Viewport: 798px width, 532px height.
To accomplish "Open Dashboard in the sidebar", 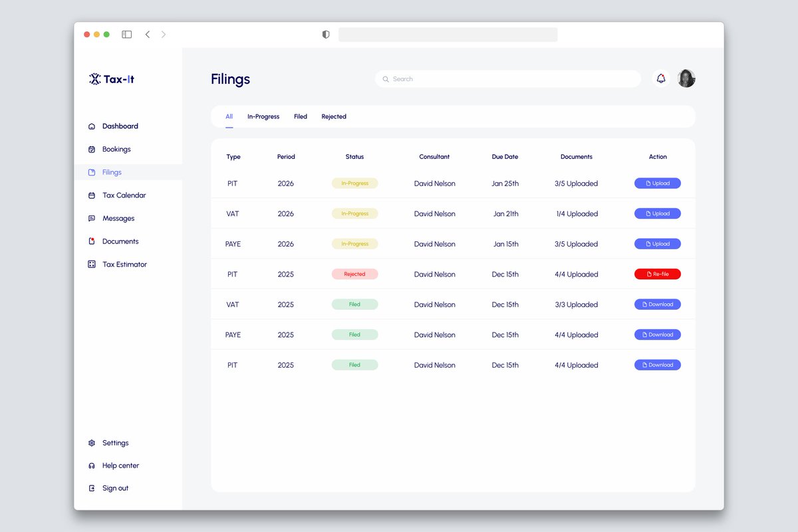I will click(x=120, y=126).
